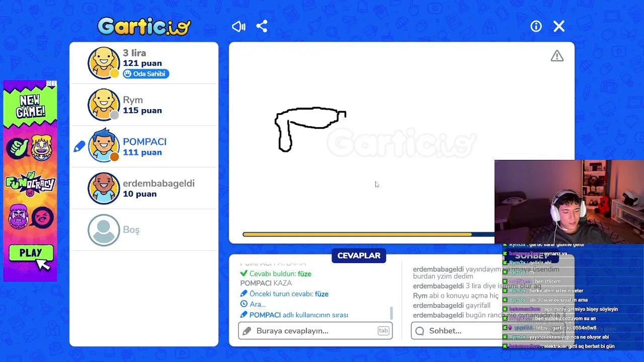Click the clock icon beside Ara...
Viewport: 644px width, 362px height.
coord(244,304)
